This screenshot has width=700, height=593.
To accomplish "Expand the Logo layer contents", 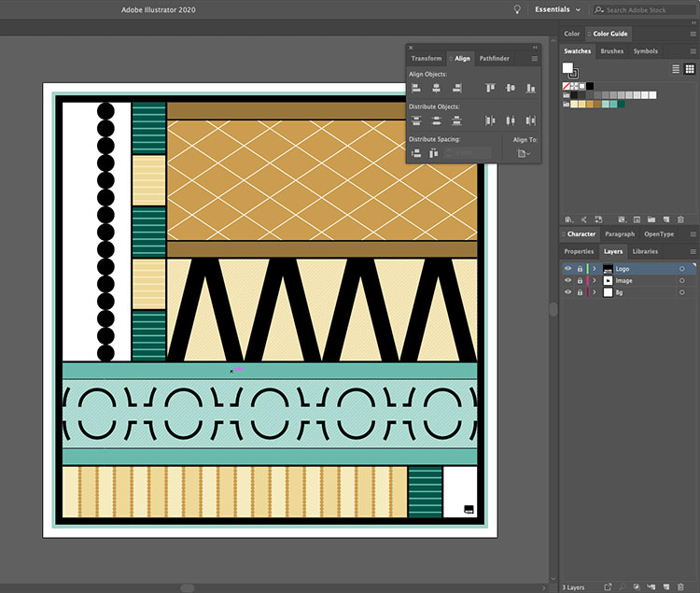I will coord(594,269).
